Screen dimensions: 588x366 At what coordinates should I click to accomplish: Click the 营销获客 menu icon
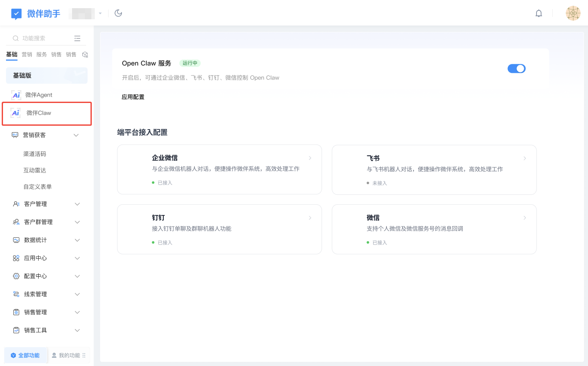coord(15,135)
